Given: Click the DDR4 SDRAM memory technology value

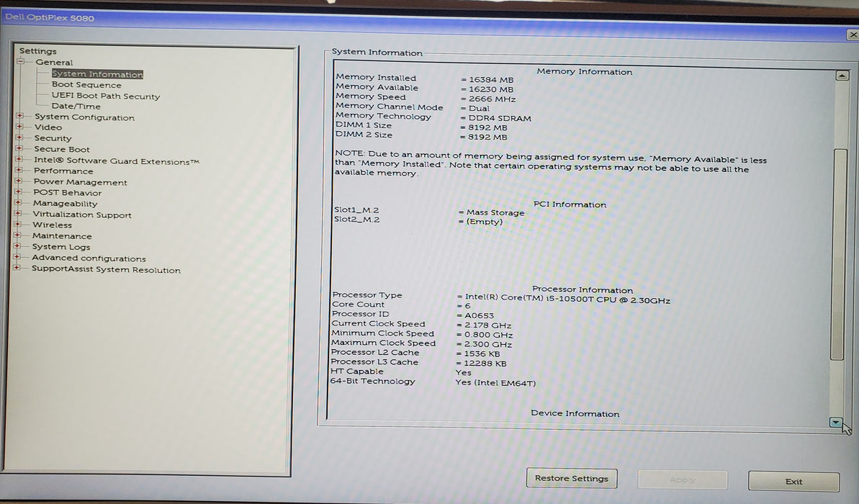Looking at the screenshot, I should pyautogui.click(x=499, y=118).
